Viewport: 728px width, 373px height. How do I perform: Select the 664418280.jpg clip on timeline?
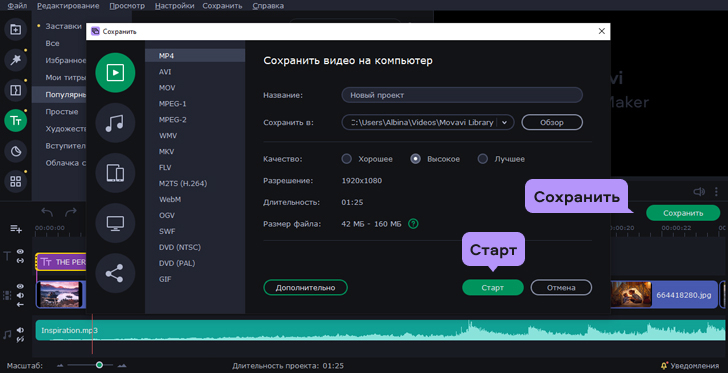tap(664, 294)
